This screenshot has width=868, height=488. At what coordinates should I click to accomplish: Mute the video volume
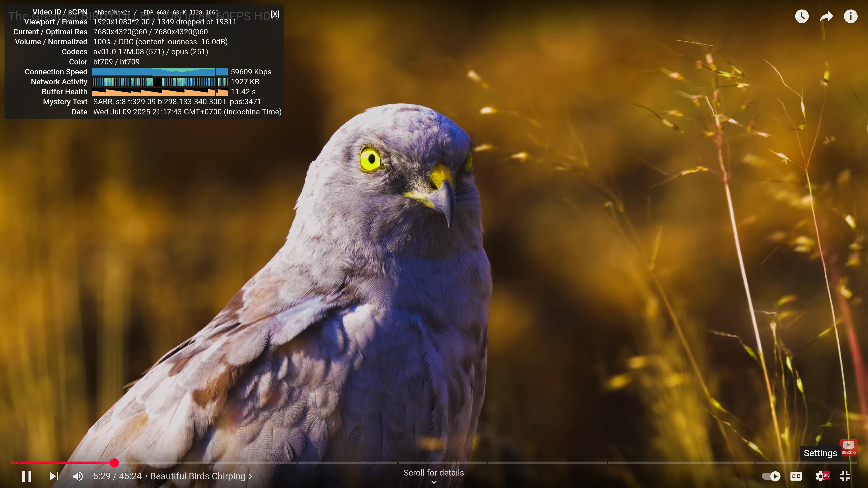pos(78,476)
